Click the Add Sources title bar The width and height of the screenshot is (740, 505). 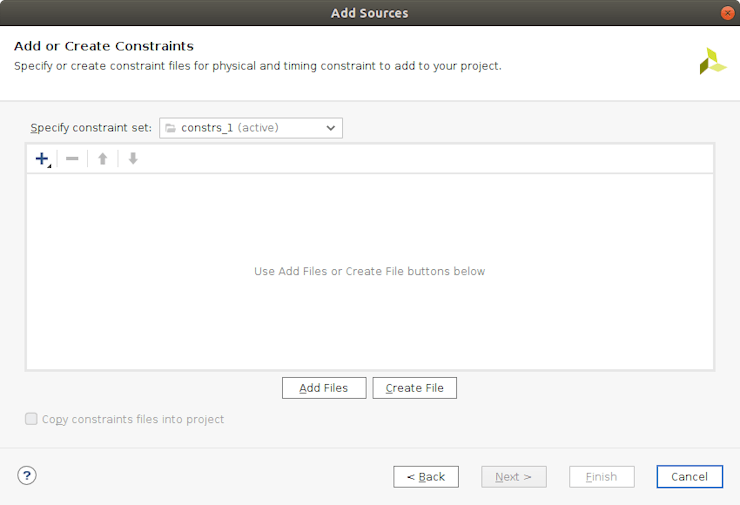click(369, 13)
